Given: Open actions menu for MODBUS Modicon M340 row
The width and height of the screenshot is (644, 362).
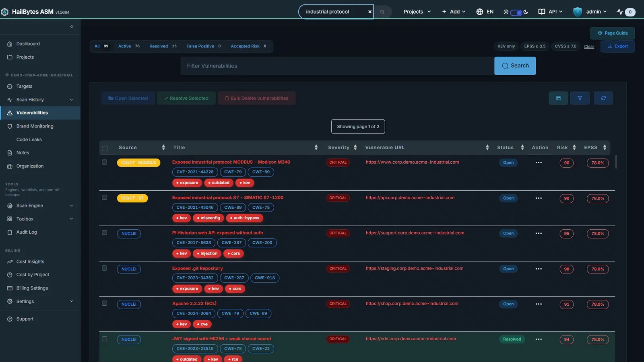Looking at the screenshot, I should 539,162.
